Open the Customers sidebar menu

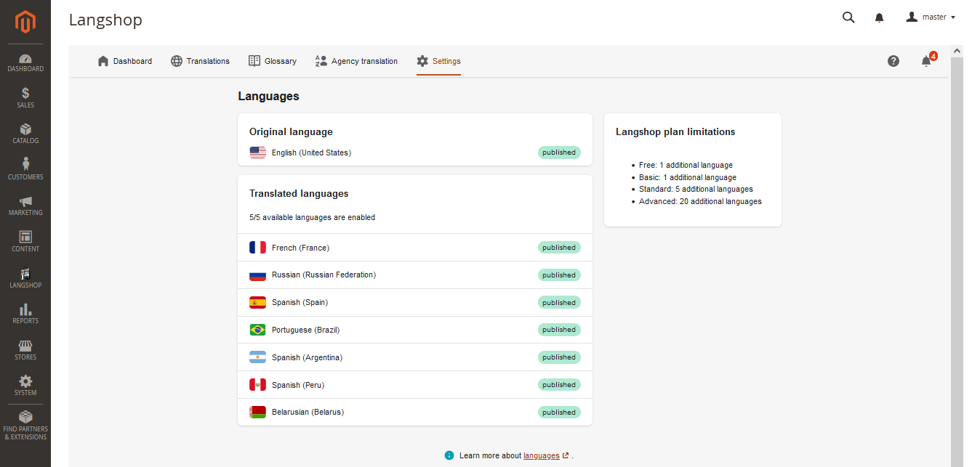point(25,169)
